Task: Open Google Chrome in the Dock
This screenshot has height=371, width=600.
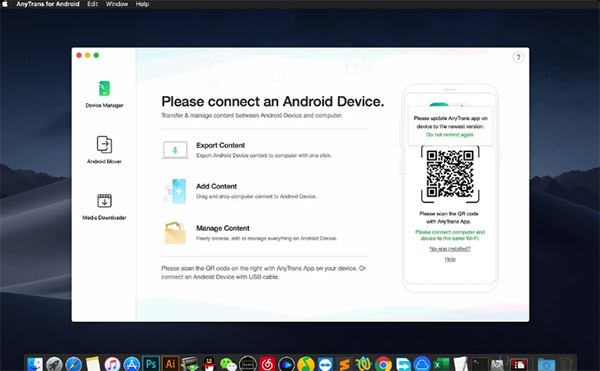Action: pyautogui.click(x=383, y=364)
